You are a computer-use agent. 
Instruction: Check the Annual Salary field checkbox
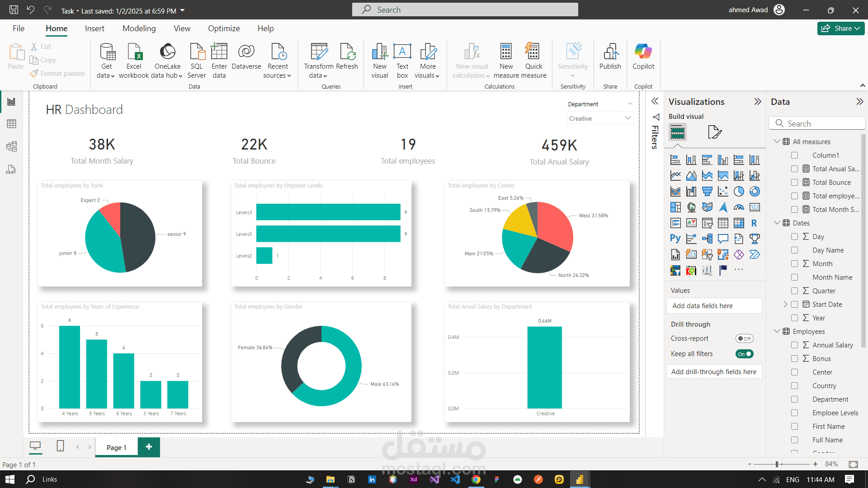pos(794,345)
